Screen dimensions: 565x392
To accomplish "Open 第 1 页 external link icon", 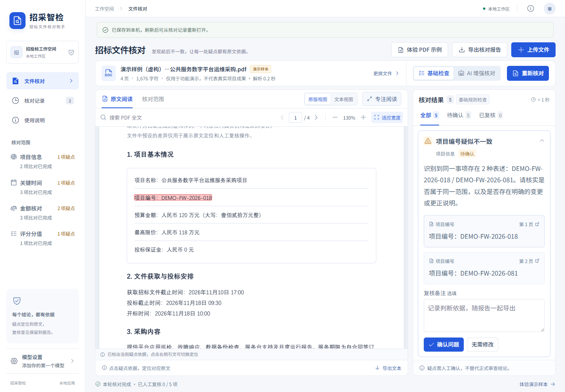I will pos(537,224).
